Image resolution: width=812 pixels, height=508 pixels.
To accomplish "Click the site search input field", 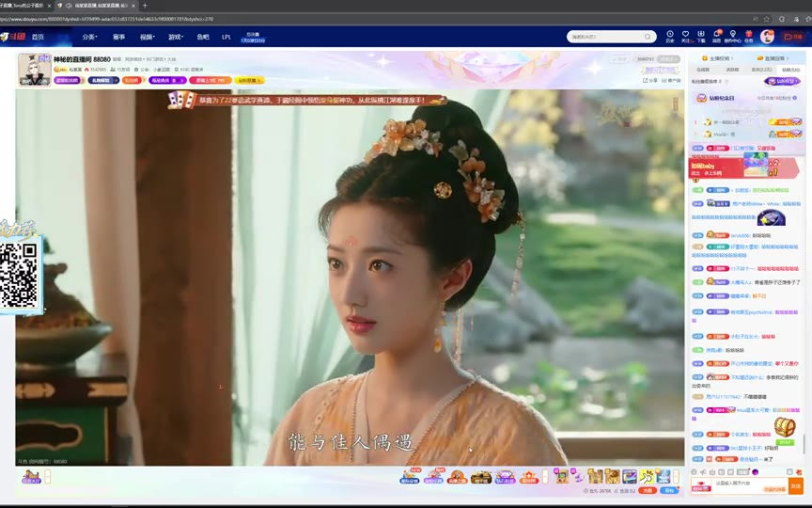I will (x=602, y=37).
